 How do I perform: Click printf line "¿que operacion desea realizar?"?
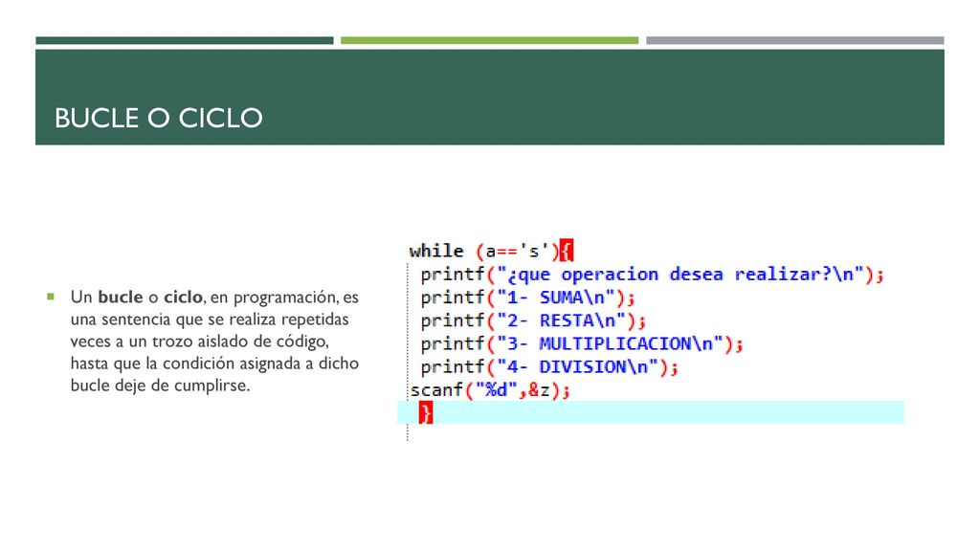click(x=652, y=275)
